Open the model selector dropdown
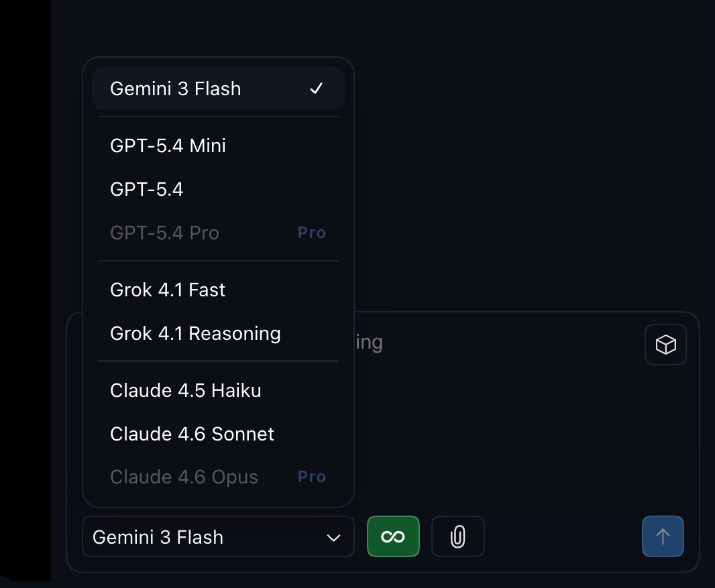The height and width of the screenshot is (588, 715). pos(218,536)
